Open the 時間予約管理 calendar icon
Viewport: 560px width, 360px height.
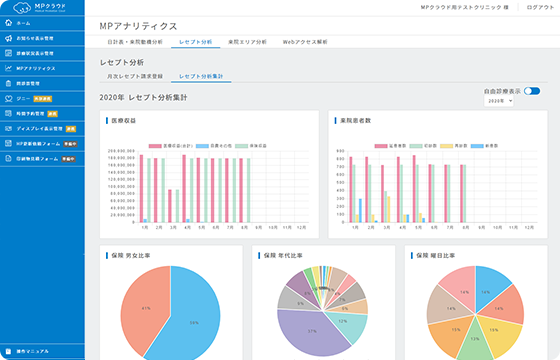tap(9, 114)
